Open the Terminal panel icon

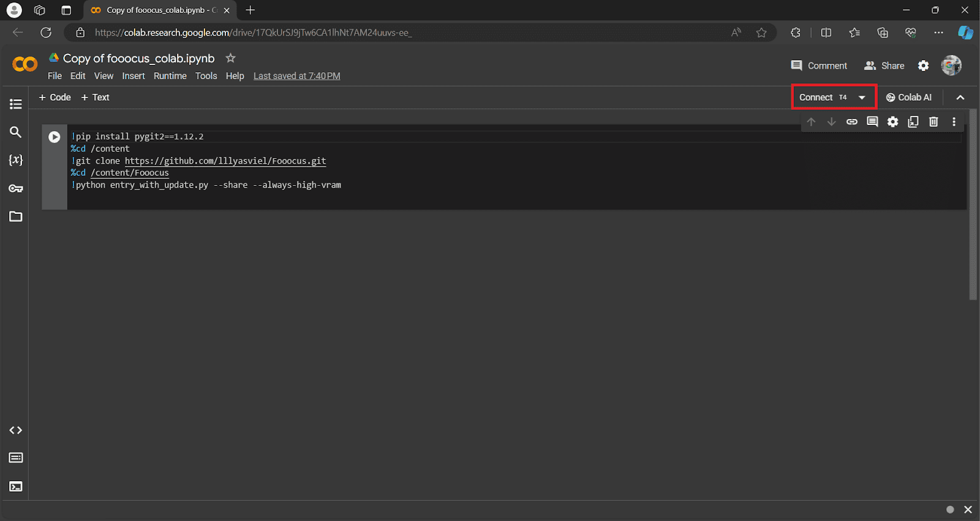(16, 487)
